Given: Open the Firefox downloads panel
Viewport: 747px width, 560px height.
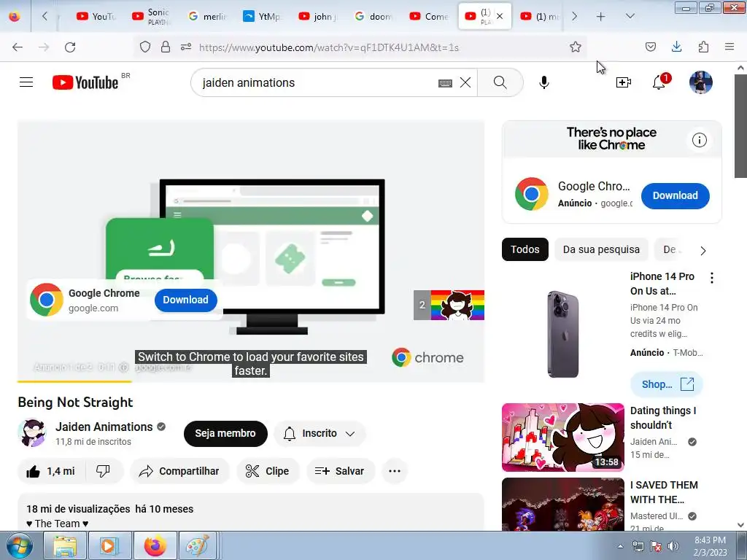Looking at the screenshot, I should coord(676,47).
